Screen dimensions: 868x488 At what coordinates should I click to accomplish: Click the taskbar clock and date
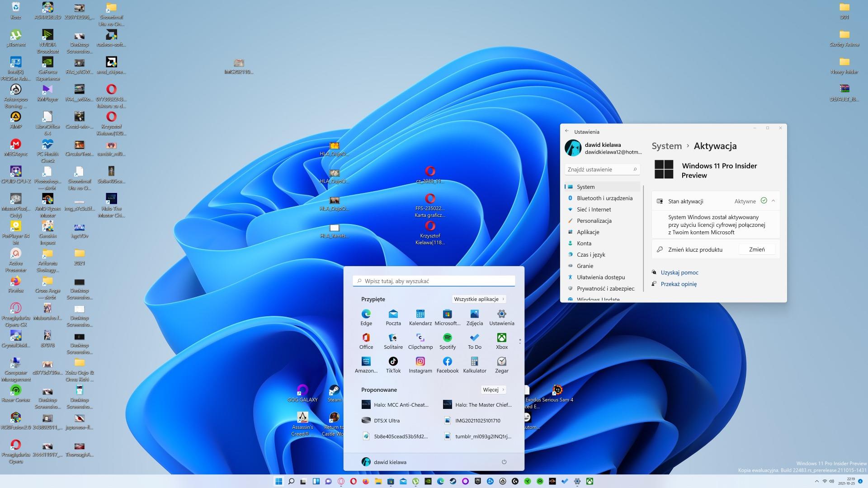click(x=847, y=481)
